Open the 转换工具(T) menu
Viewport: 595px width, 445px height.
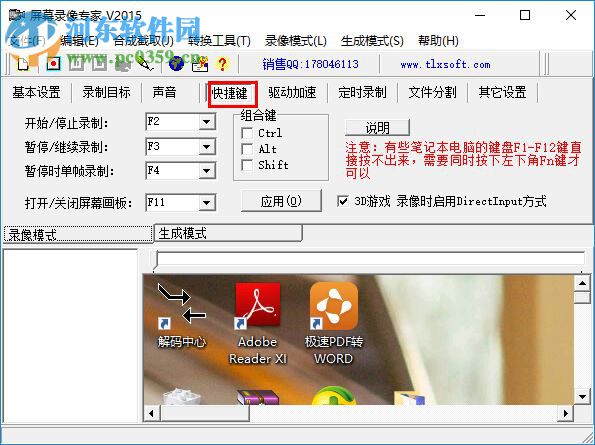(219, 41)
